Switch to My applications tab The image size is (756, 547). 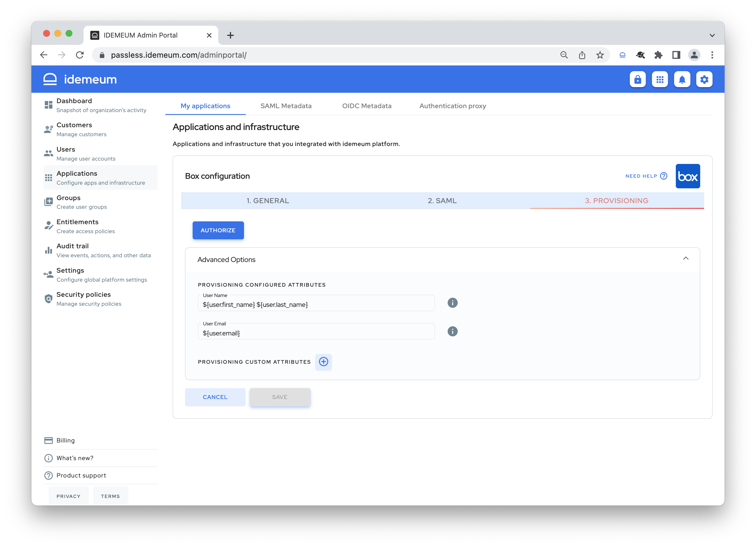[205, 106]
